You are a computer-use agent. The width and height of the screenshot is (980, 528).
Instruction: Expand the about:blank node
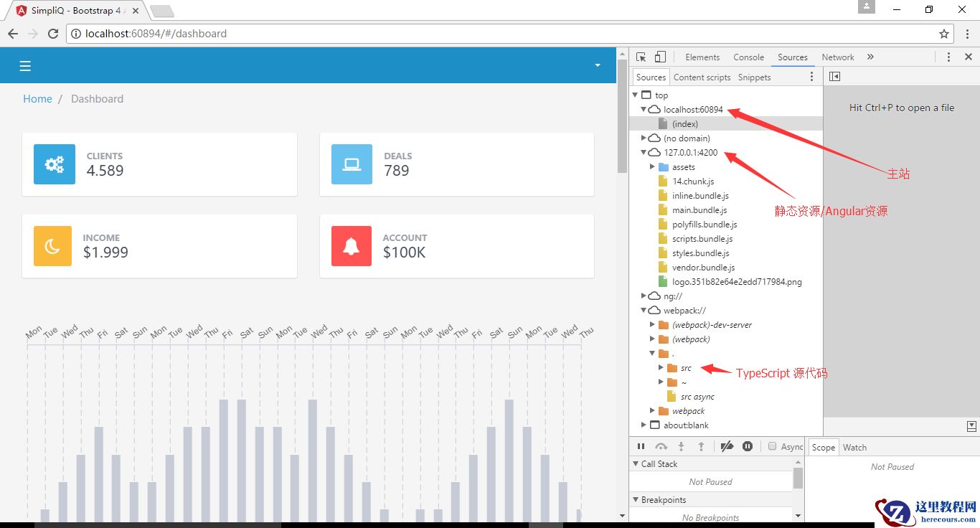[644, 425]
